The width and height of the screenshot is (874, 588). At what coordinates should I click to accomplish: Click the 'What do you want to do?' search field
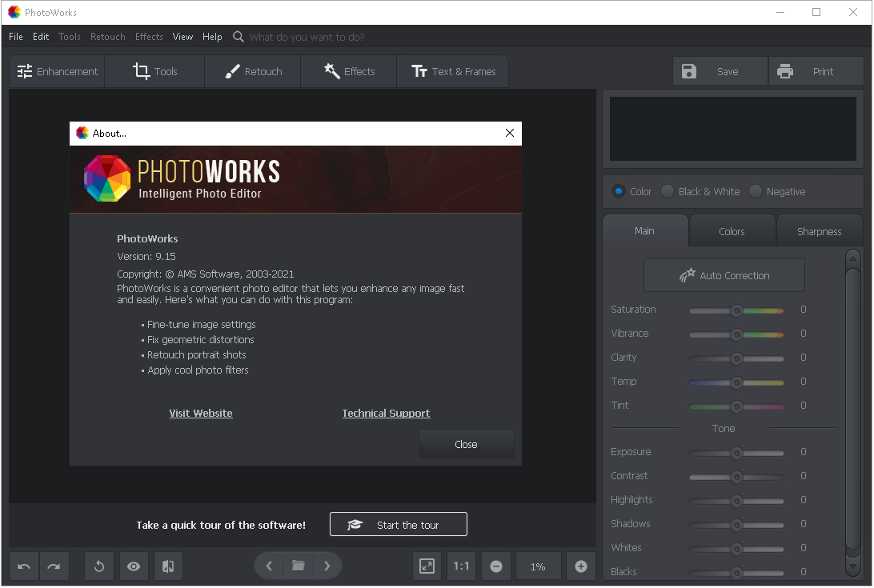pyautogui.click(x=307, y=38)
